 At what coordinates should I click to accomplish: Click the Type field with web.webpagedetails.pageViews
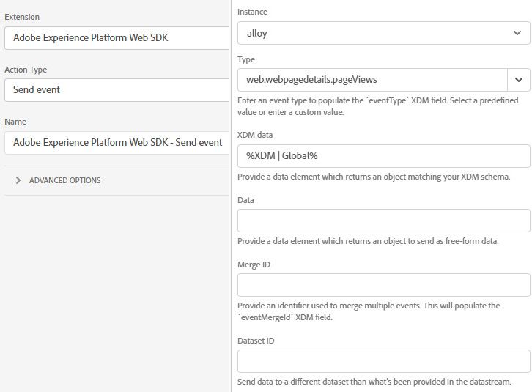coord(372,80)
